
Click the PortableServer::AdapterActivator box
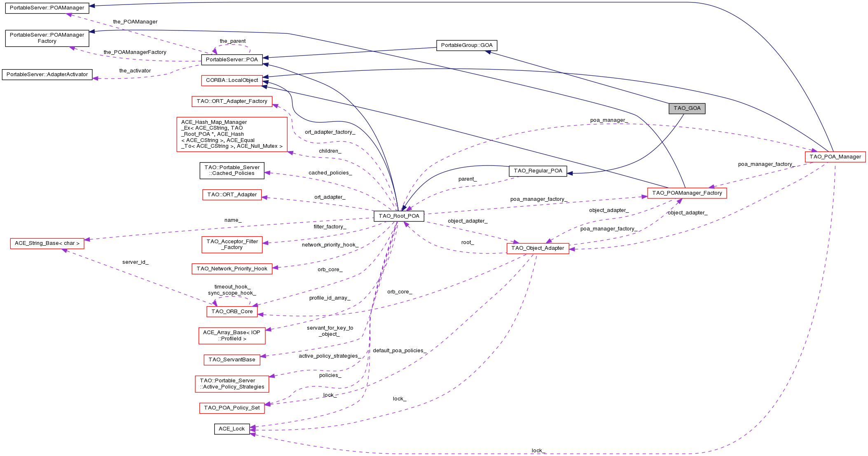point(47,74)
